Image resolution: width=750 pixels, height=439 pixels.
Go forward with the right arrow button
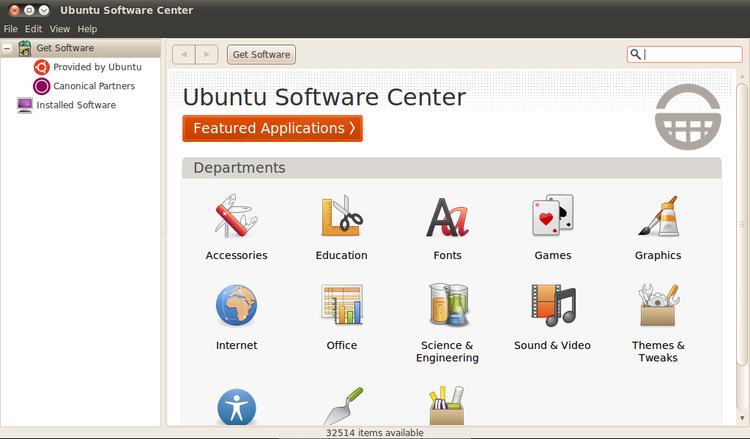[x=207, y=55]
